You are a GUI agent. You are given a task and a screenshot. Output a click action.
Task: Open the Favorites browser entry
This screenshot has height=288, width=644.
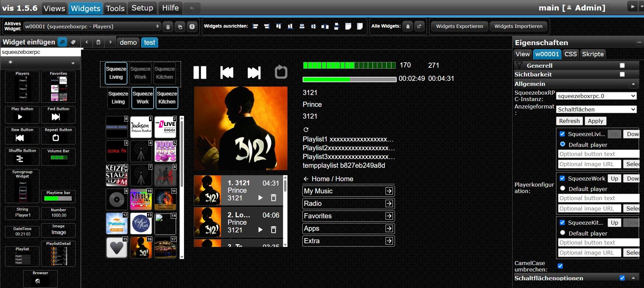coord(348,216)
